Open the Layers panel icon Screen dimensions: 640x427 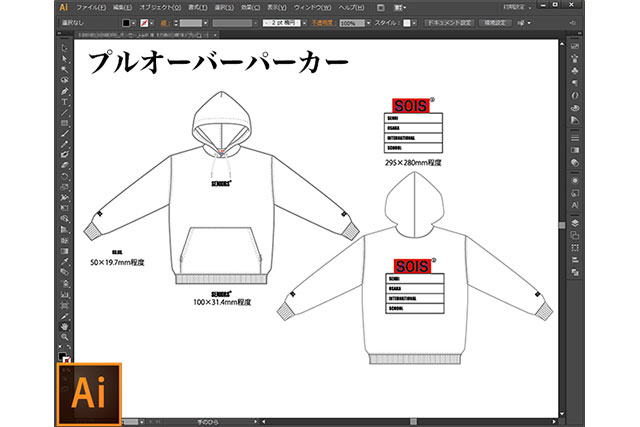tap(574, 223)
